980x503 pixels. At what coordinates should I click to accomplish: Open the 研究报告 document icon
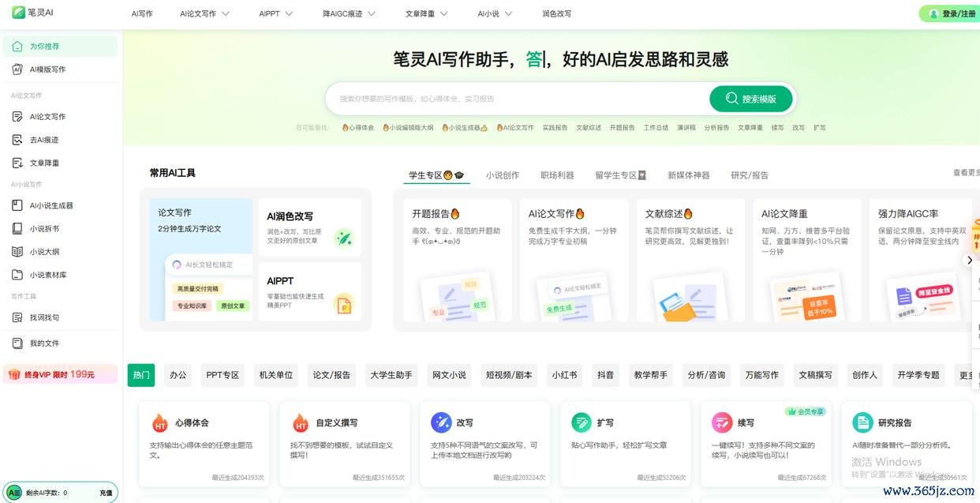pos(862,423)
